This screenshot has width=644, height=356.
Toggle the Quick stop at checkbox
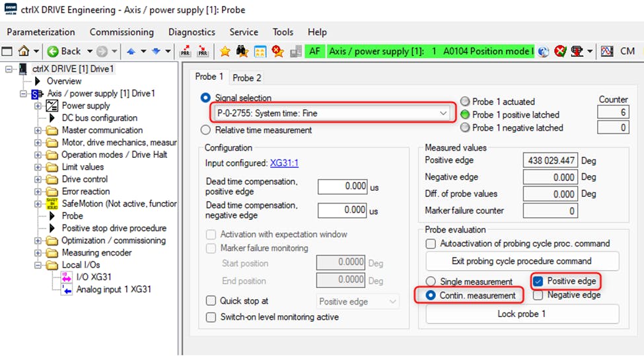[211, 301]
